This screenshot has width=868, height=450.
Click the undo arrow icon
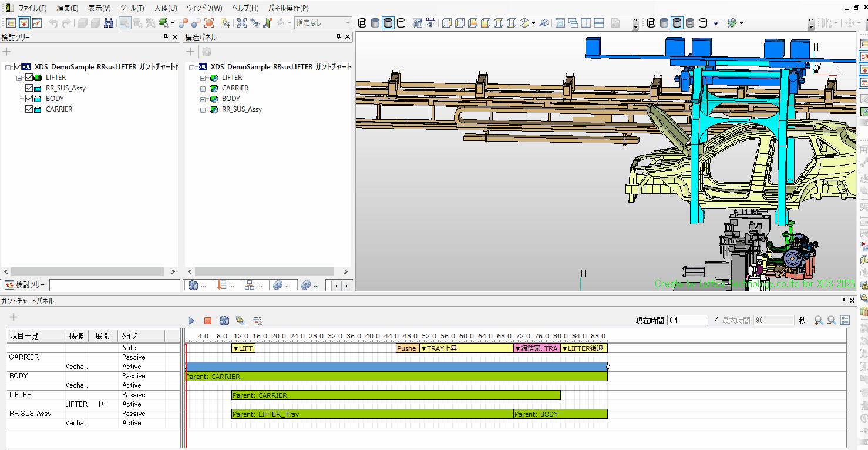(x=53, y=23)
